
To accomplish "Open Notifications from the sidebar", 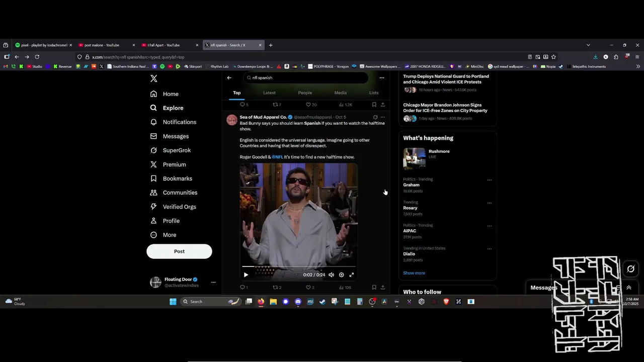I will [x=173, y=122].
